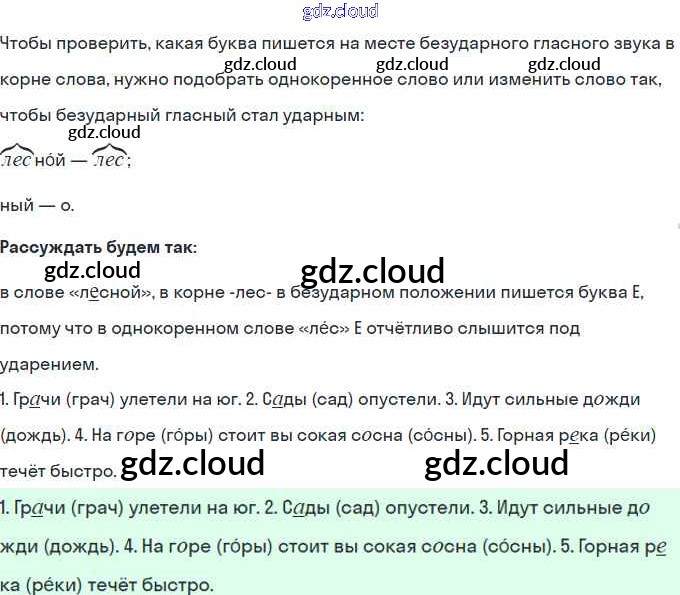Click the blue gdz.cloud logo at top
Viewport: 680px width, 595px height.
340,12
